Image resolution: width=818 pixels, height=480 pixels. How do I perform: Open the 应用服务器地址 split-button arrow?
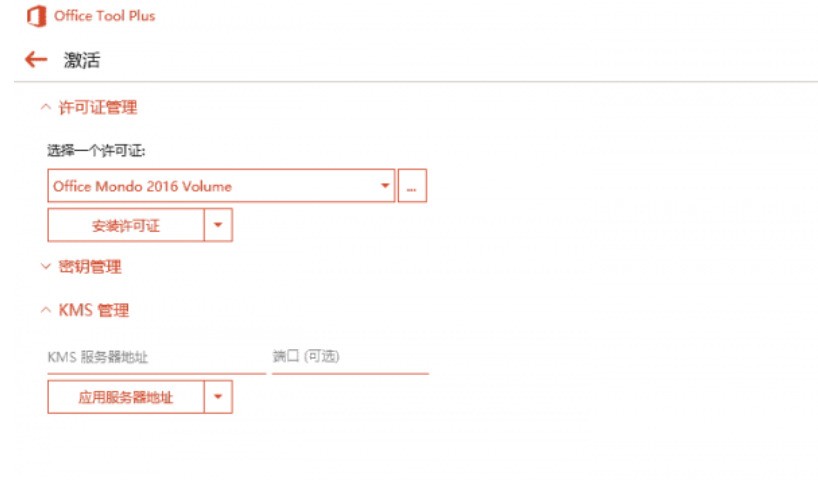pos(218,397)
